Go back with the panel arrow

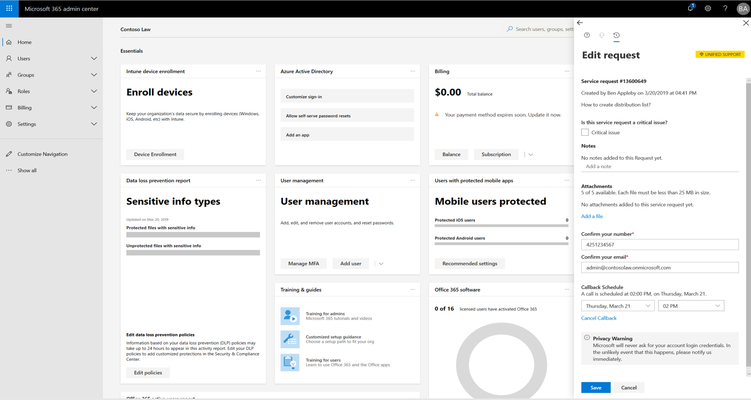(x=580, y=23)
